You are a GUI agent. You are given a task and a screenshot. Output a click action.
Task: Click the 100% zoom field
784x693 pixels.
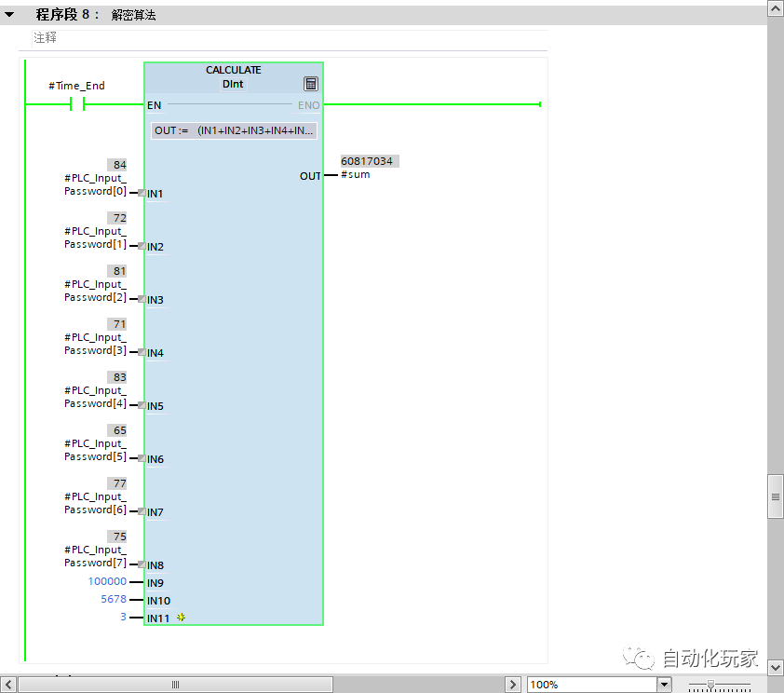coord(592,685)
